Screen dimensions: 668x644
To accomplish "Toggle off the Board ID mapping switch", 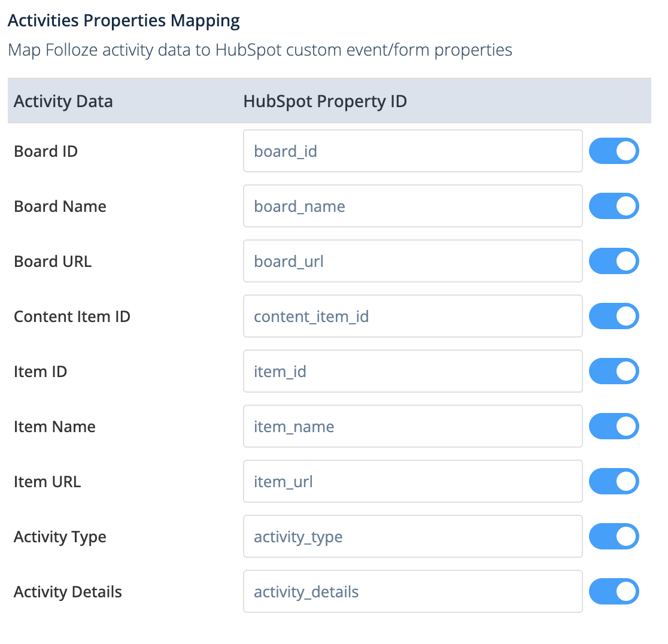I will pos(614,151).
